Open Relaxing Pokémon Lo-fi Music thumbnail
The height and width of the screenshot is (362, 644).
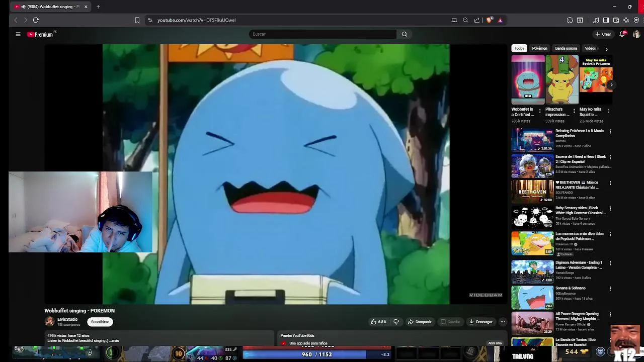click(x=532, y=140)
